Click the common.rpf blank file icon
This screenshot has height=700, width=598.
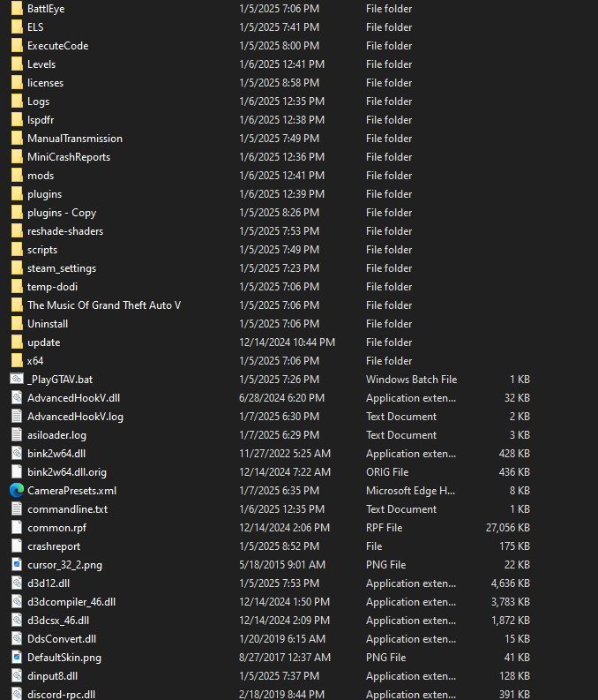(17, 528)
